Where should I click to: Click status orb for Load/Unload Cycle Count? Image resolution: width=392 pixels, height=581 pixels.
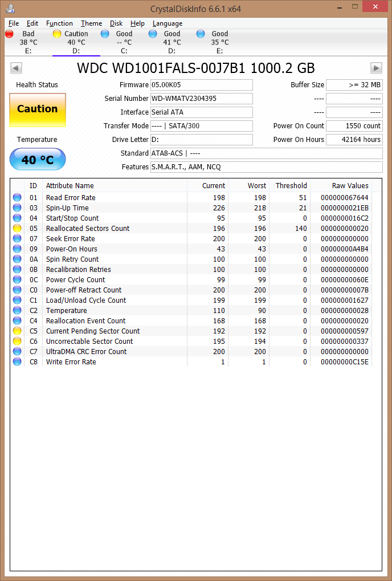click(17, 300)
